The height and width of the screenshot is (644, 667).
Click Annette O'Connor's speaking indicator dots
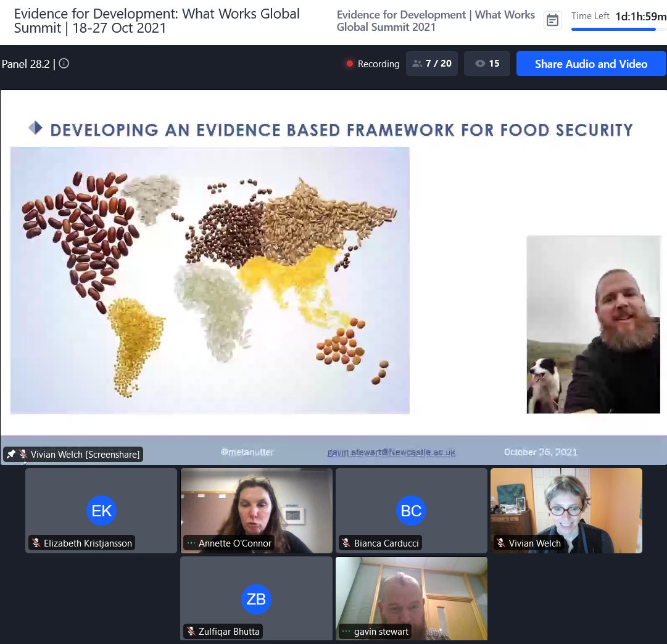pyautogui.click(x=191, y=543)
